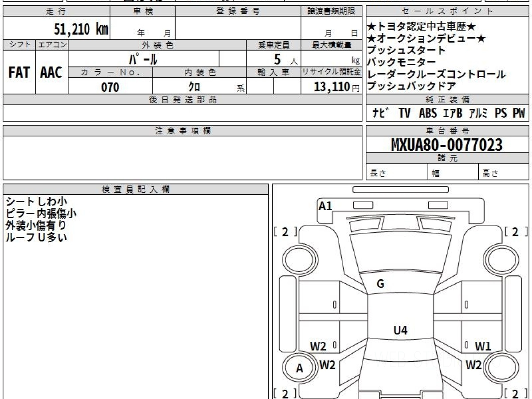The image size is (532, 399).
Task: Click the 譲渡書類期限 header
Action: [331, 12]
